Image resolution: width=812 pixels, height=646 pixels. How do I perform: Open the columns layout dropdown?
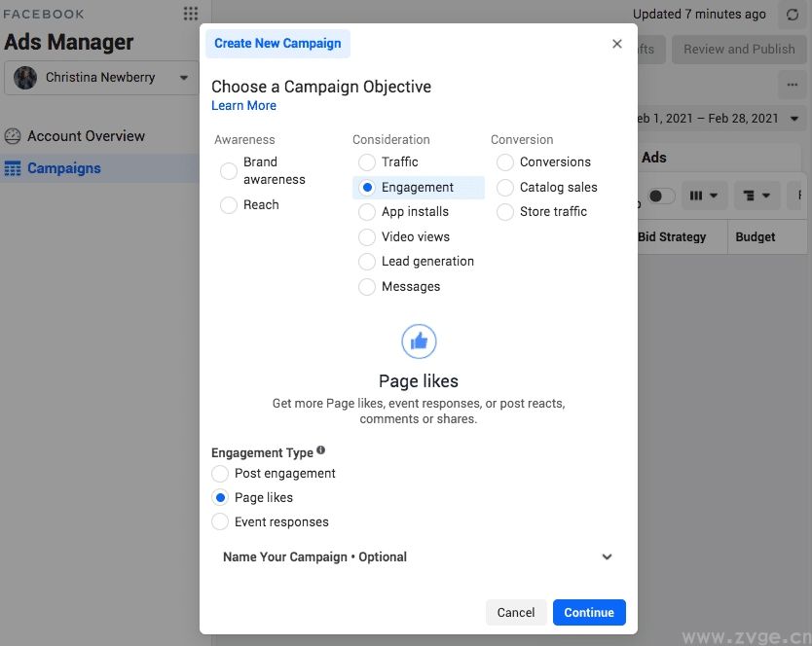point(704,196)
